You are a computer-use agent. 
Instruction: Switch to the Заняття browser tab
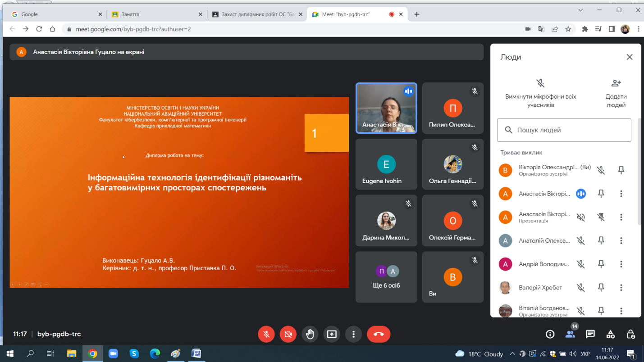pyautogui.click(x=155, y=14)
